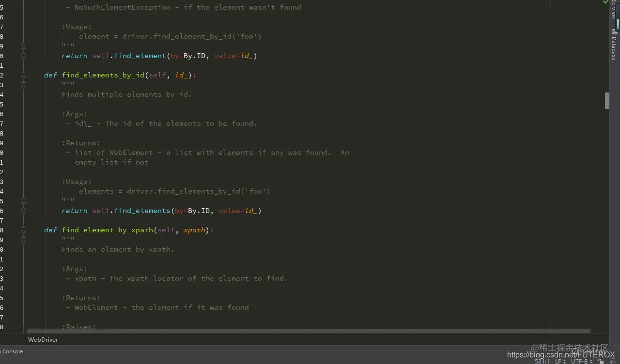Click the editor horizontal scrollbar
Image resolution: width=620 pixels, height=364 pixels.
[x=309, y=332]
